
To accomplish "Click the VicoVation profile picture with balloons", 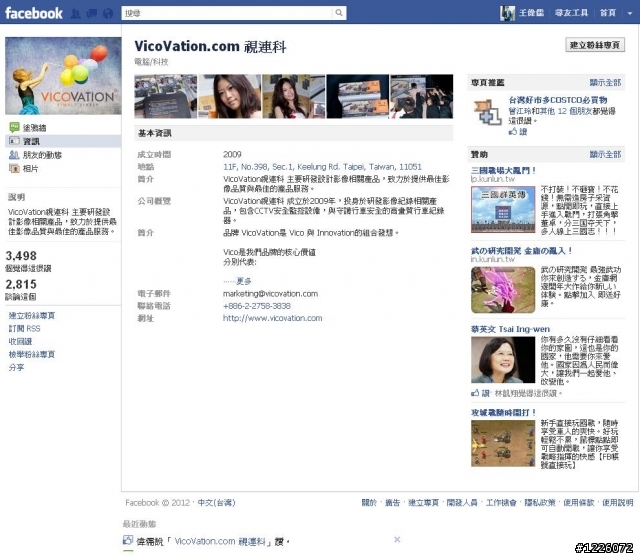I will coord(63,76).
